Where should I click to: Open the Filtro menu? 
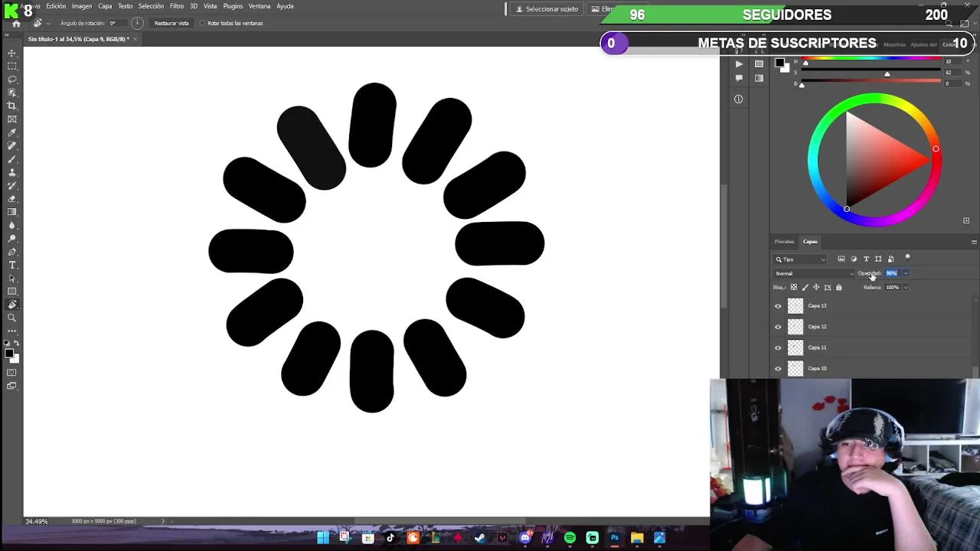[x=177, y=6]
